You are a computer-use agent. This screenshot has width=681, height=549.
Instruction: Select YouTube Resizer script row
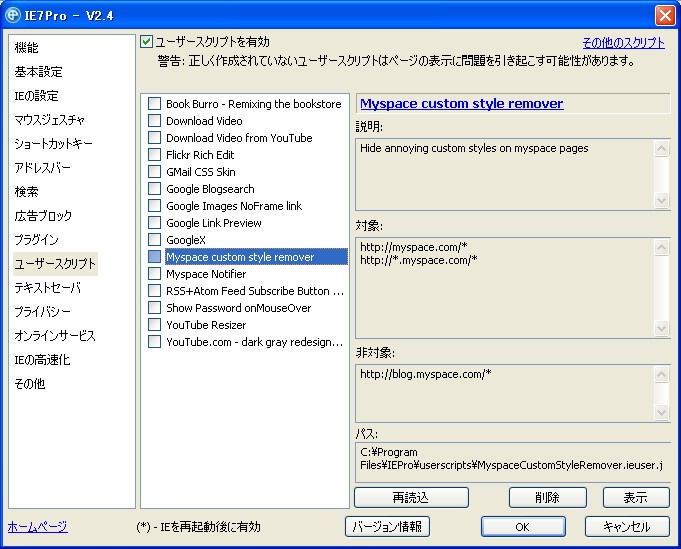tap(206, 325)
